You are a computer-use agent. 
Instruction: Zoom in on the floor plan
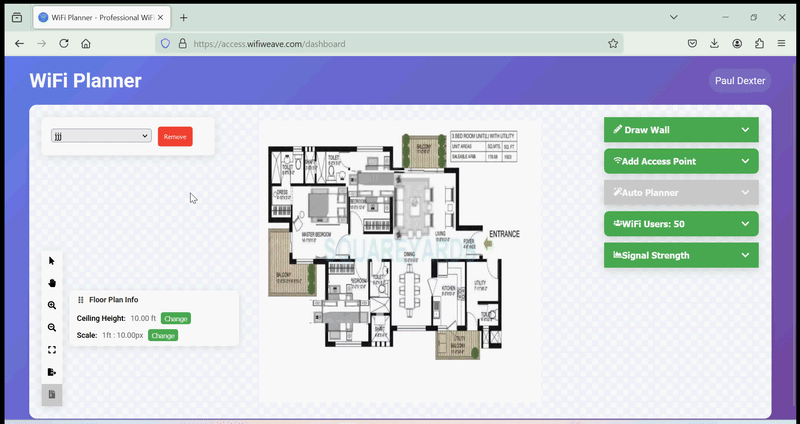52,305
